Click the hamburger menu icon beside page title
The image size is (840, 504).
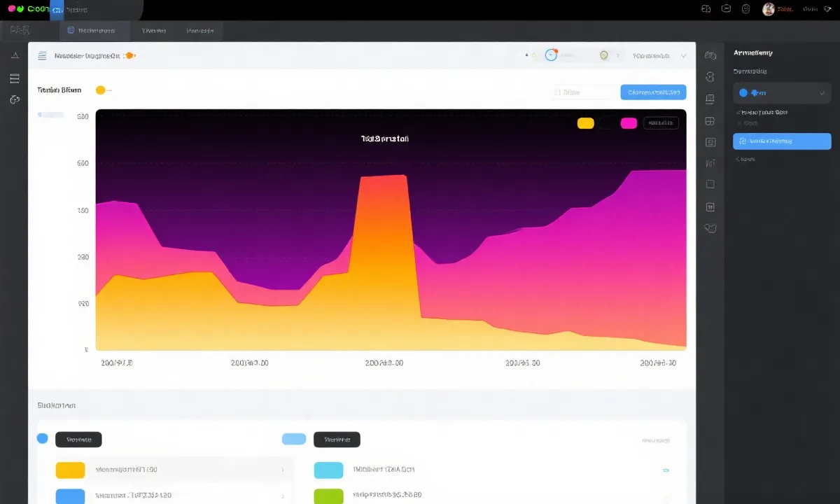[42, 55]
